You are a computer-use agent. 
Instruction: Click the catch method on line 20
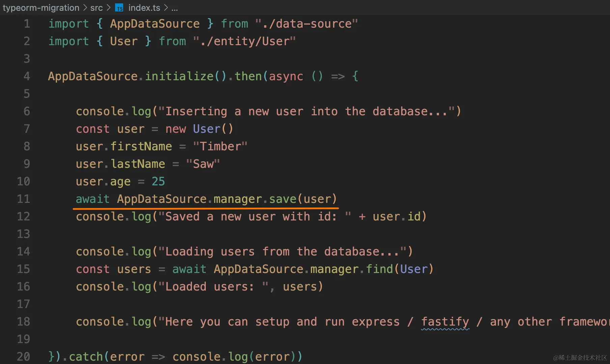point(86,357)
